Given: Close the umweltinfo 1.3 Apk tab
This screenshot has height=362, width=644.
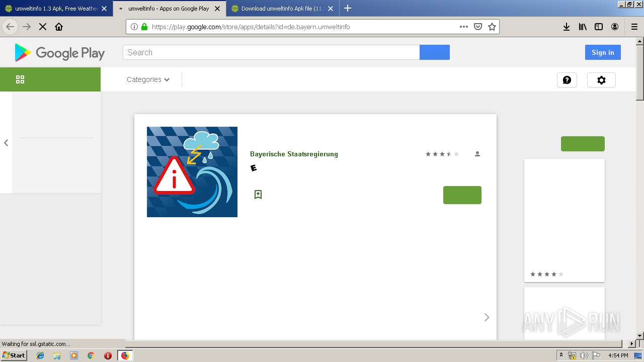Looking at the screenshot, I should coord(104,9).
